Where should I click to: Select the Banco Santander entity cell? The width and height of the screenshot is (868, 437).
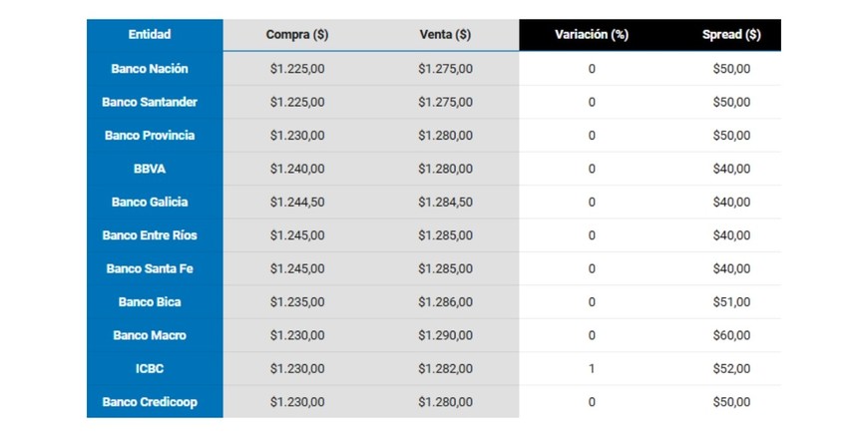click(150, 102)
